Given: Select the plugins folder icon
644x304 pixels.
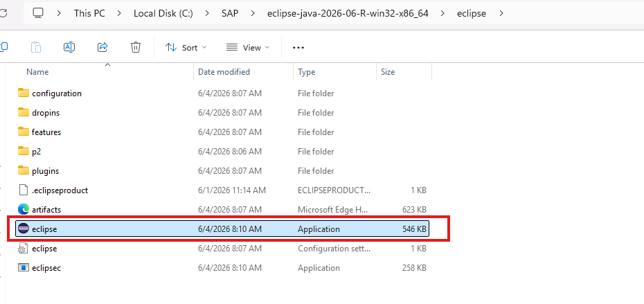Looking at the screenshot, I should pyautogui.click(x=24, y=170).
